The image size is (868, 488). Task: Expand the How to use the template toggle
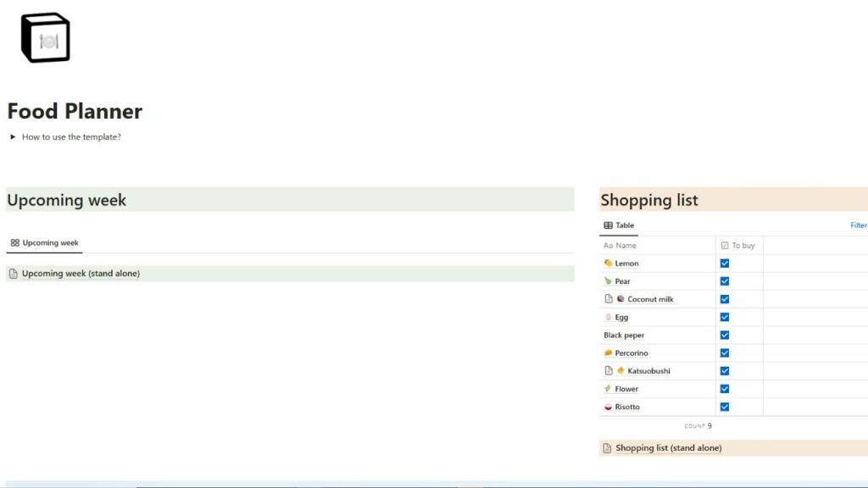pos(12,136)
